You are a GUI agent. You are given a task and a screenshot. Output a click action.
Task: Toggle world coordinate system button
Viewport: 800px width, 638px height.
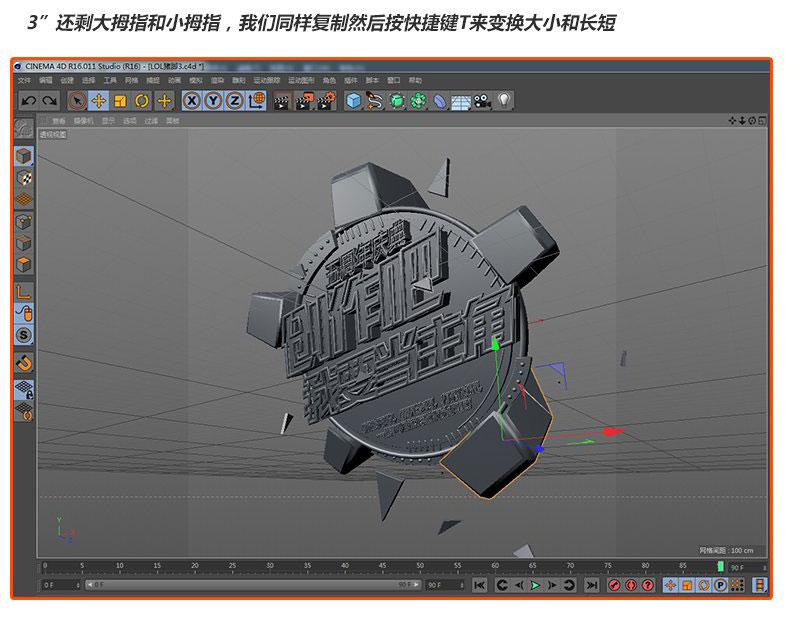pyautogui.click(x=257, y=101)
